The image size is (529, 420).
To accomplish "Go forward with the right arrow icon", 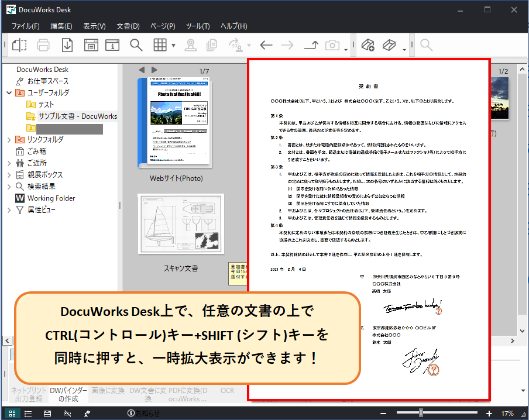I will [x=287, y=45].
